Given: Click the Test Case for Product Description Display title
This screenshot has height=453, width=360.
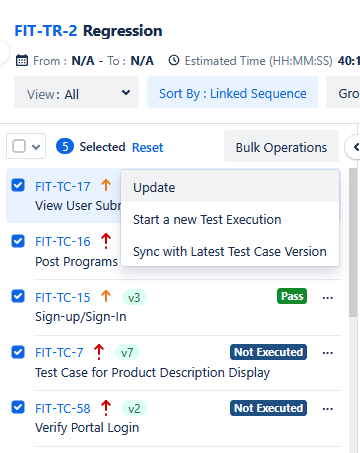Looking at the screenshot, I should (153, 372).
